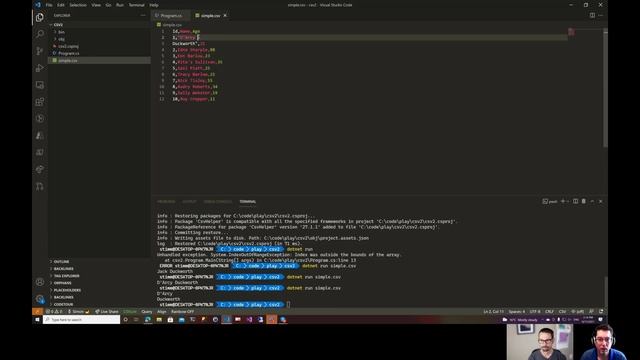The image size is (640, 360).
Task: Click the Windows Start button
Action: [x=37, y=320]
